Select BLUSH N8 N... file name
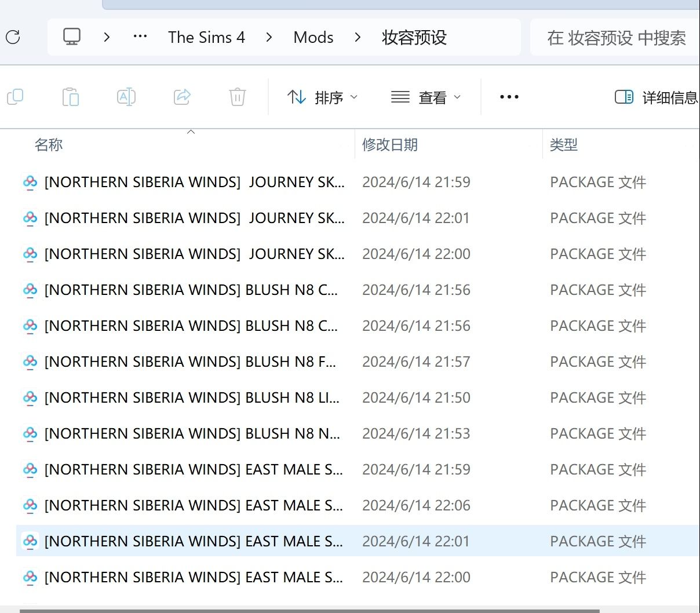This screenshot has height=613, width=700. coord(192,434)
